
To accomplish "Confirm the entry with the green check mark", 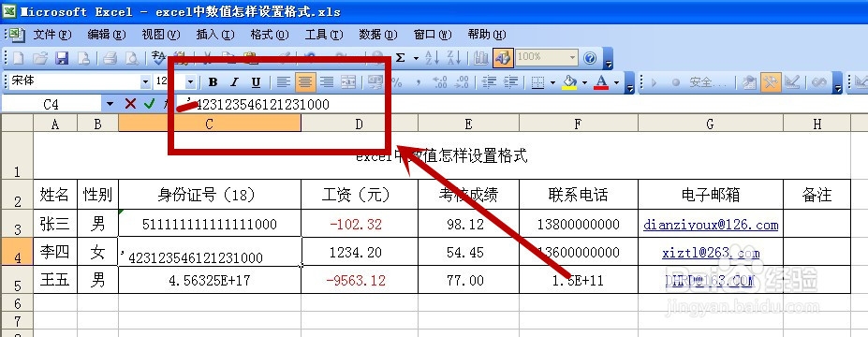I will (149, 104).
